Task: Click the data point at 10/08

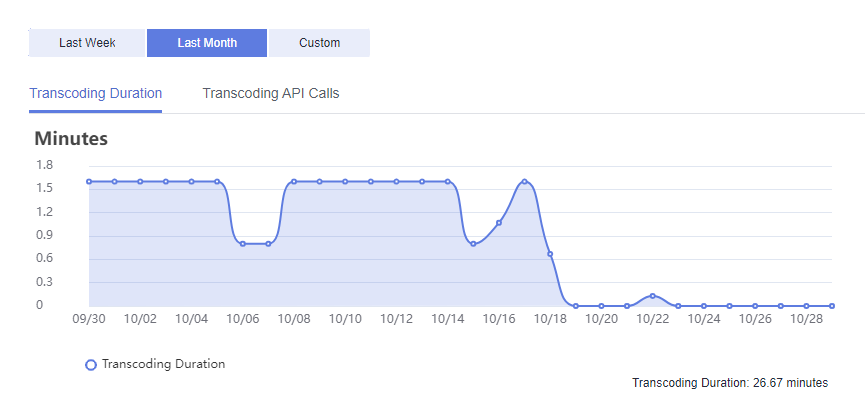Action: tap(294, 182)
